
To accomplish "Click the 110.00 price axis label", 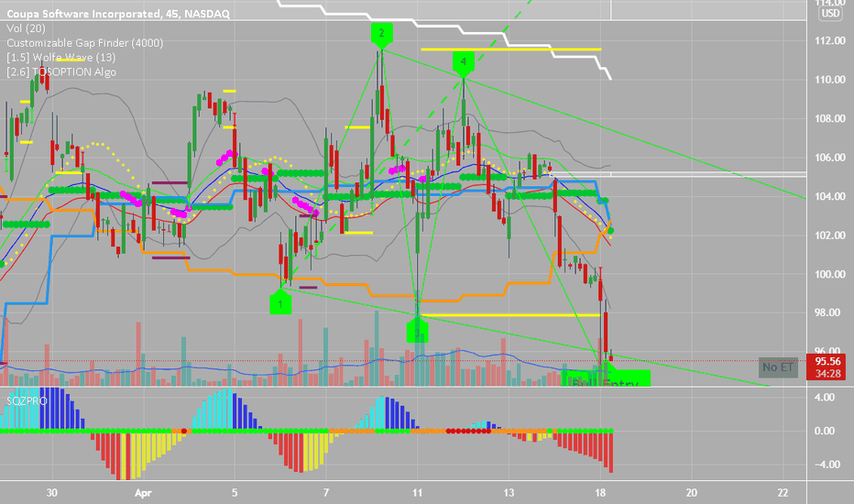I will point(830,80).
